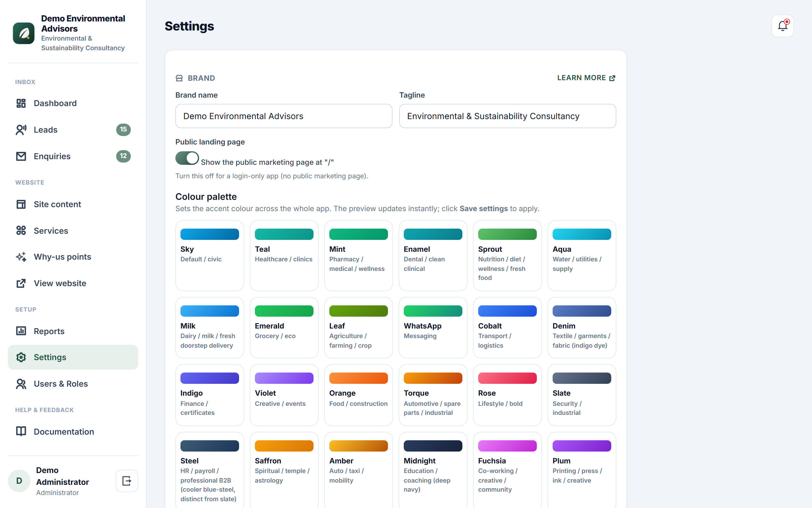Click the logout icon button
This screenshot has height=508, width=812.
[x=127, y=481]
